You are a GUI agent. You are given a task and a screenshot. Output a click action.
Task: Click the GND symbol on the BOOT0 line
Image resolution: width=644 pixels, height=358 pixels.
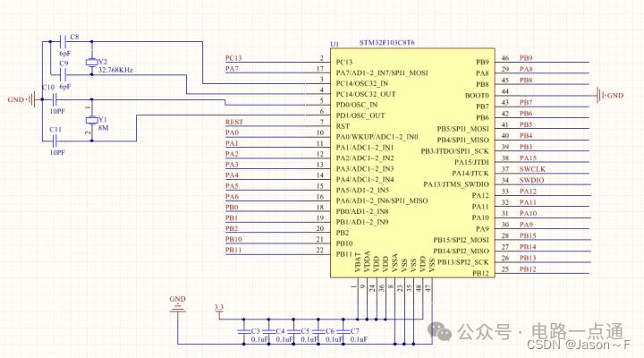[x=599, y=95]
